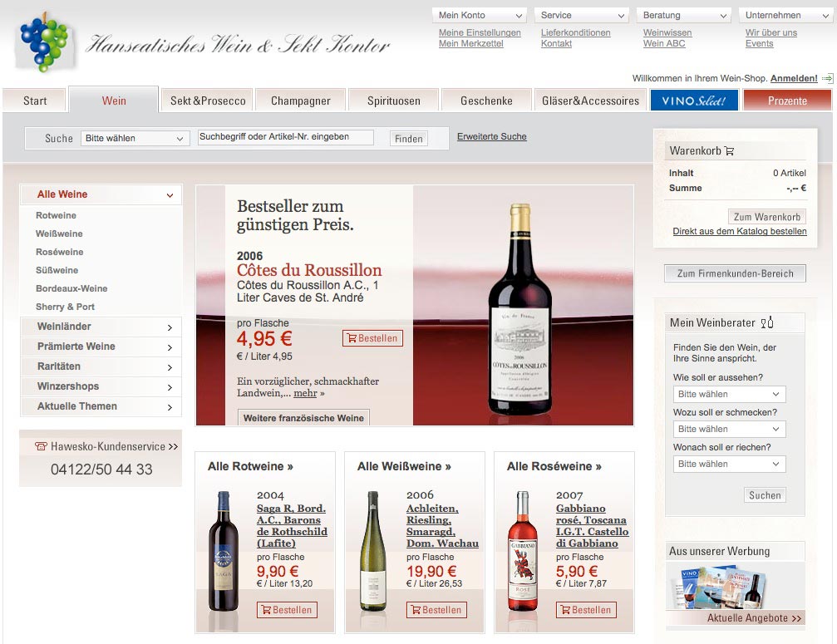Screen dimensions: 837x644
Task: Open the Wein ABC link
Action: [664, 44]
